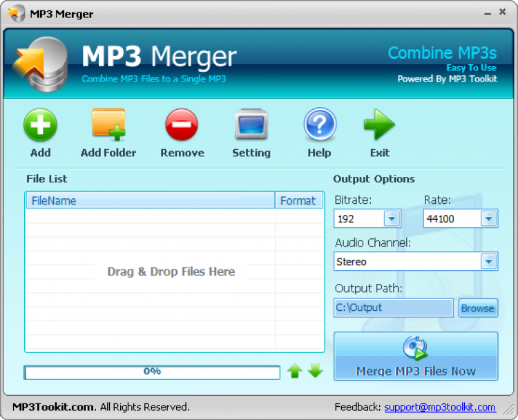
Task: Close the MP3 Merger window
Action: click(503, 12)
